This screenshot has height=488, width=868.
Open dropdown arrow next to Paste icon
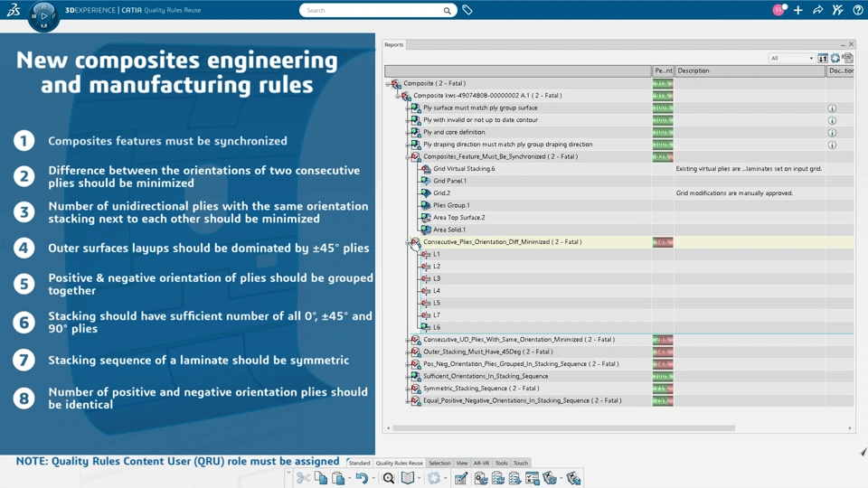tap(349, 479)
